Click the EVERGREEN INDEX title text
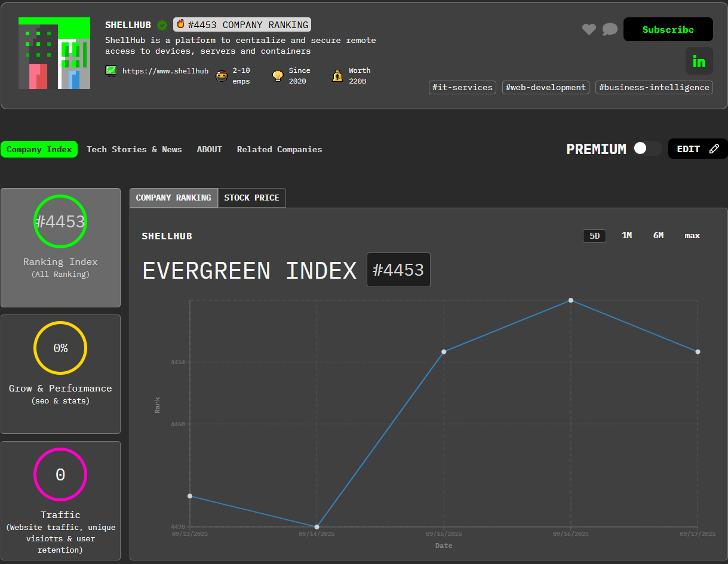Image resolution: width=728 pixels, height=564 pixels. (250, 271)
